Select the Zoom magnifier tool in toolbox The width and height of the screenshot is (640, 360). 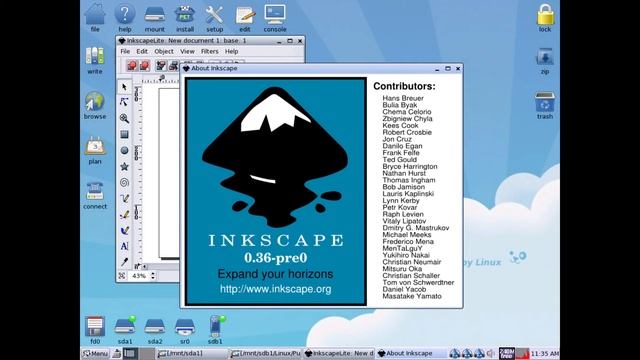coord(124,118)
